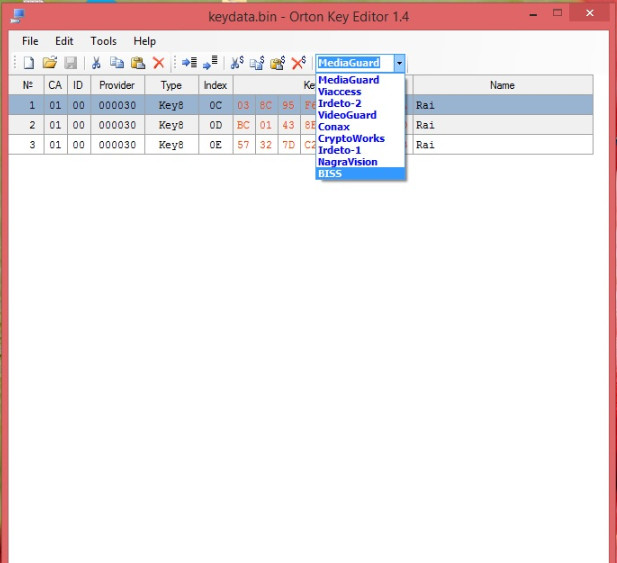This screenshot has width=617, height=563.
Task: Select CryptoWorks from dropdown list
Action: (360, 138)
